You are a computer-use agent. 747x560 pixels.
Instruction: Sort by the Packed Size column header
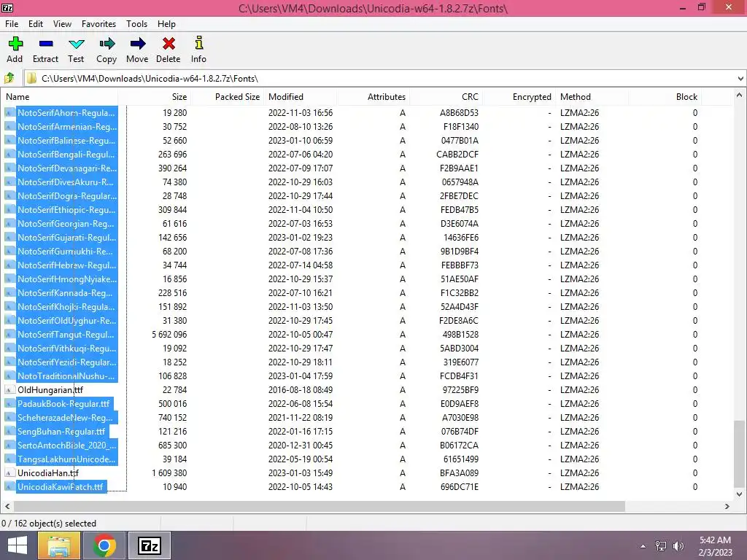tap(228, 97)
